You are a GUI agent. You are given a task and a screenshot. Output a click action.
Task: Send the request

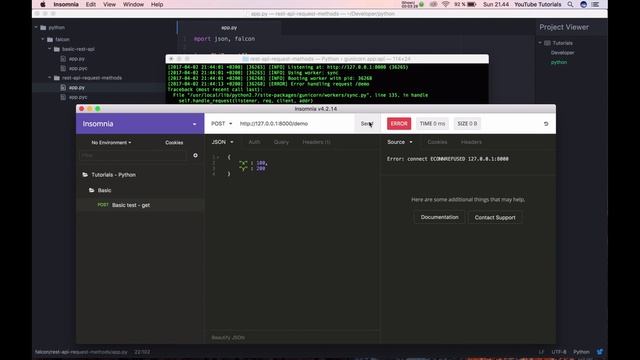pos(367,124)
